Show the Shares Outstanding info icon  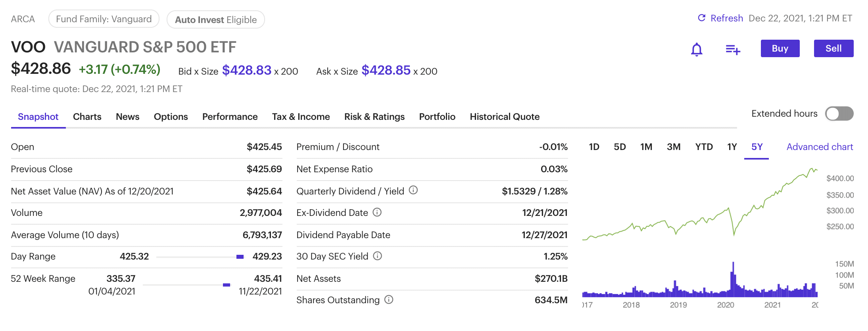[x=389, y=300]
